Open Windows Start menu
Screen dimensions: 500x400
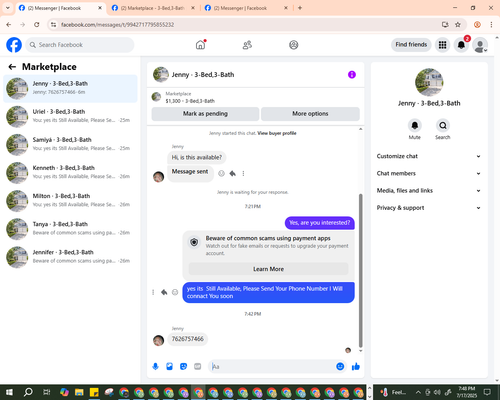point(9,392)
